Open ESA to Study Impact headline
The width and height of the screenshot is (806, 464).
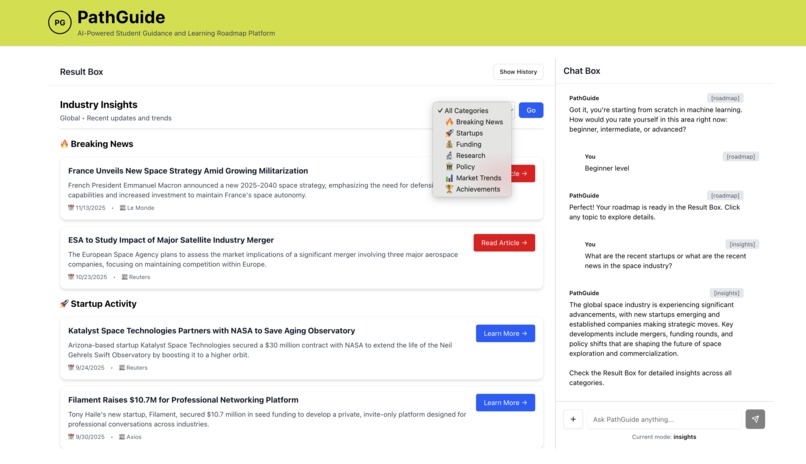[x=171, y=240]
